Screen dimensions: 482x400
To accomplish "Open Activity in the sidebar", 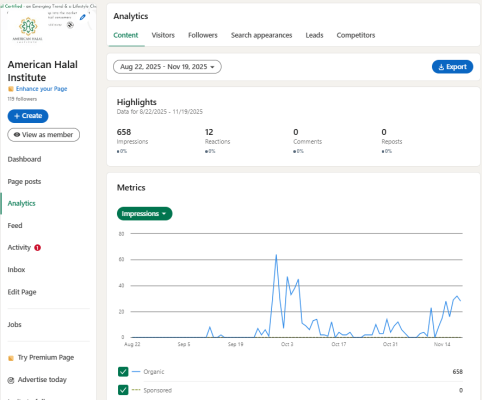I will (19, 247).
